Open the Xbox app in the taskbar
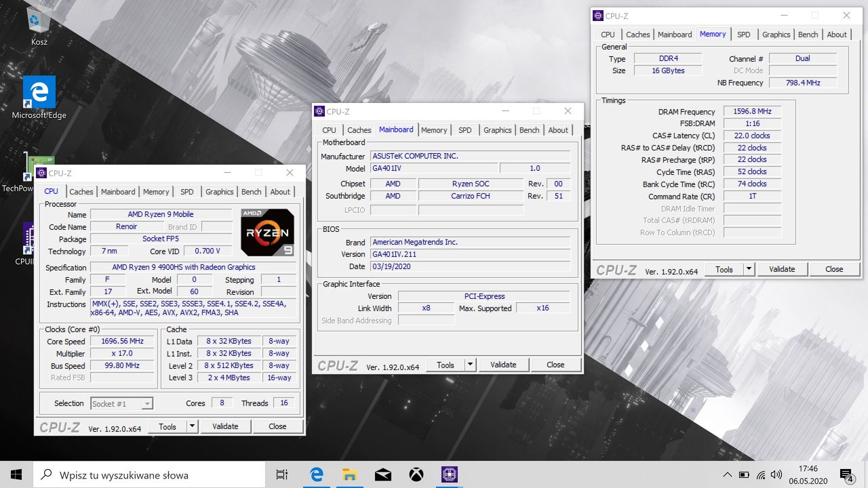This screenshot has height=488, width=868. point(416,474)
